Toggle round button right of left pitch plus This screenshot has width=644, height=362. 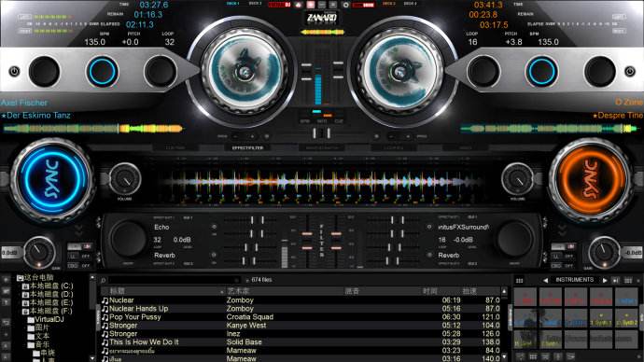click(x=267, y=136)
